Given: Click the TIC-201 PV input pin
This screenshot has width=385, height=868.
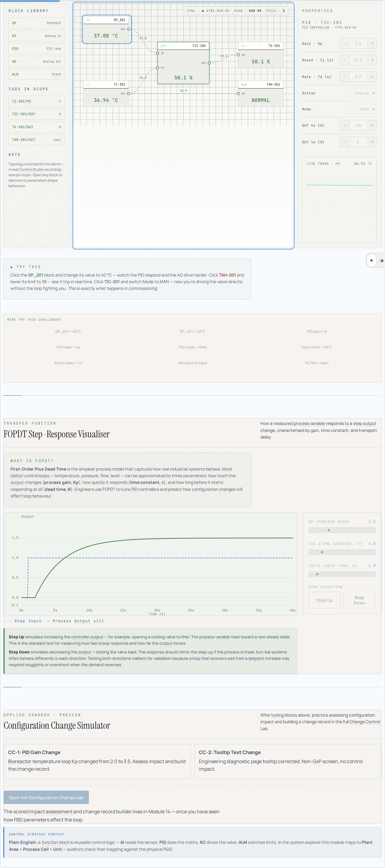Looking at the screenshot, I should point(158,68).
